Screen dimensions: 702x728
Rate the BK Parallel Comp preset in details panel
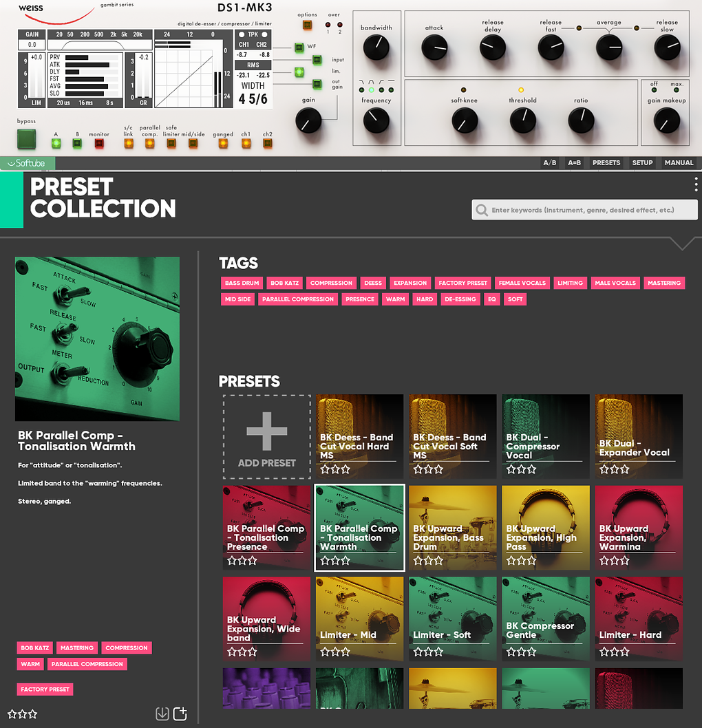22,714
